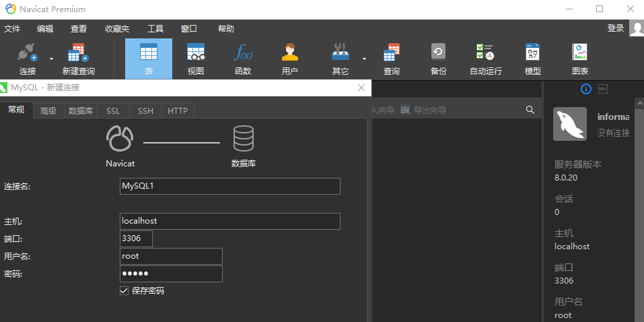Click the user avatar icon beside 登录
This screenshot has height=322, width=644.
coord(637,28)
